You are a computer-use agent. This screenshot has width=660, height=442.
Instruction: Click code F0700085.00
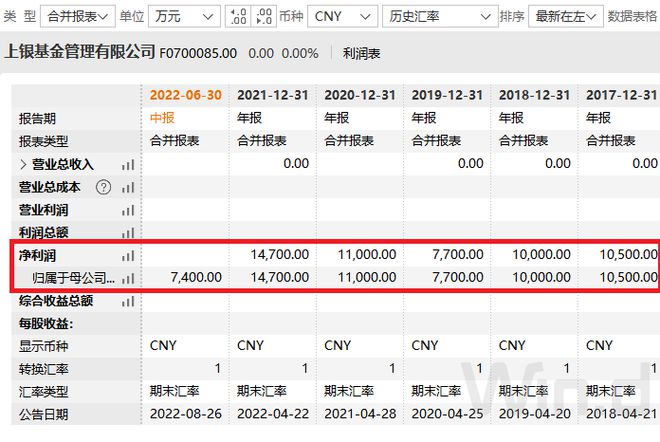pos(198,54)
